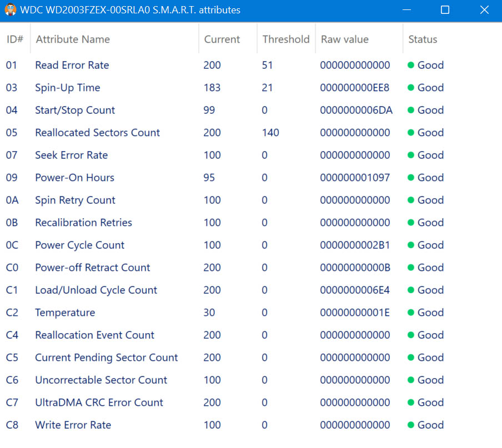The height and width of the screenshot is (448, 502).
Task: Select the Power-On Hours attribute
Action: pos(74,177)
